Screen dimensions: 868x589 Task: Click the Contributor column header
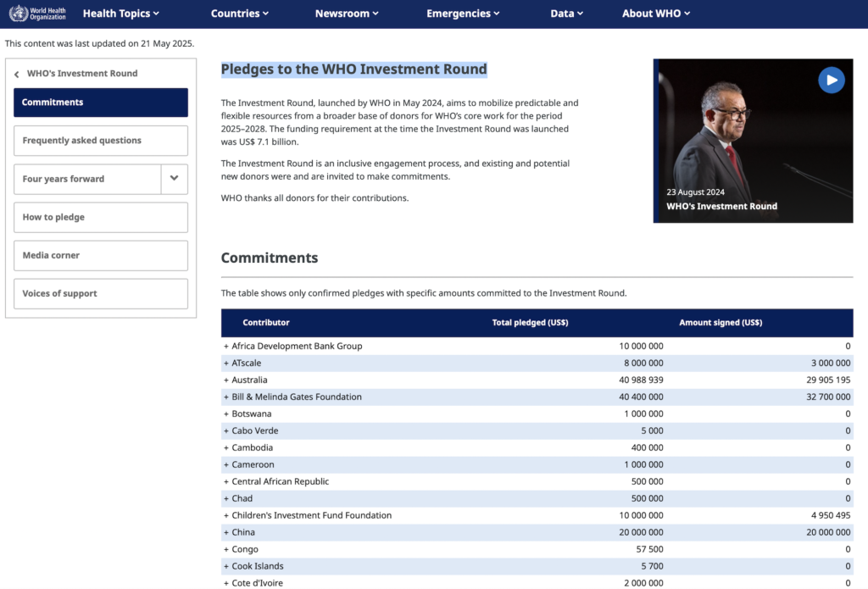(x=265, y=323)
